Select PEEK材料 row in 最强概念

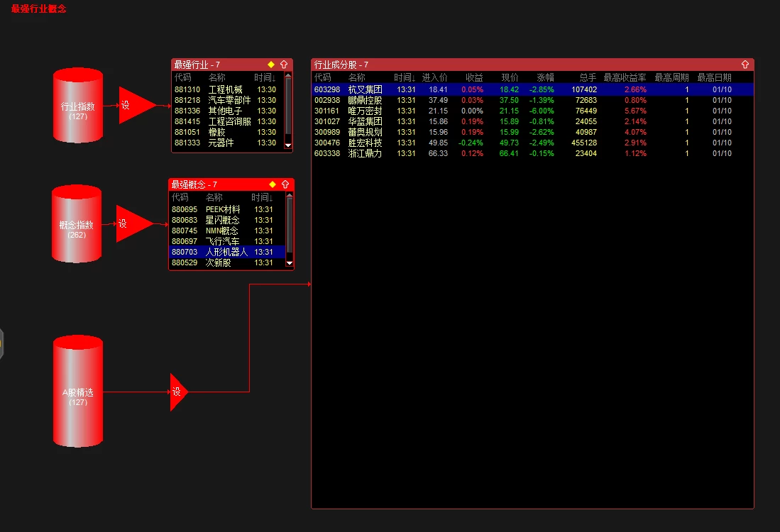pyautogui.click(x=227, y=209)
